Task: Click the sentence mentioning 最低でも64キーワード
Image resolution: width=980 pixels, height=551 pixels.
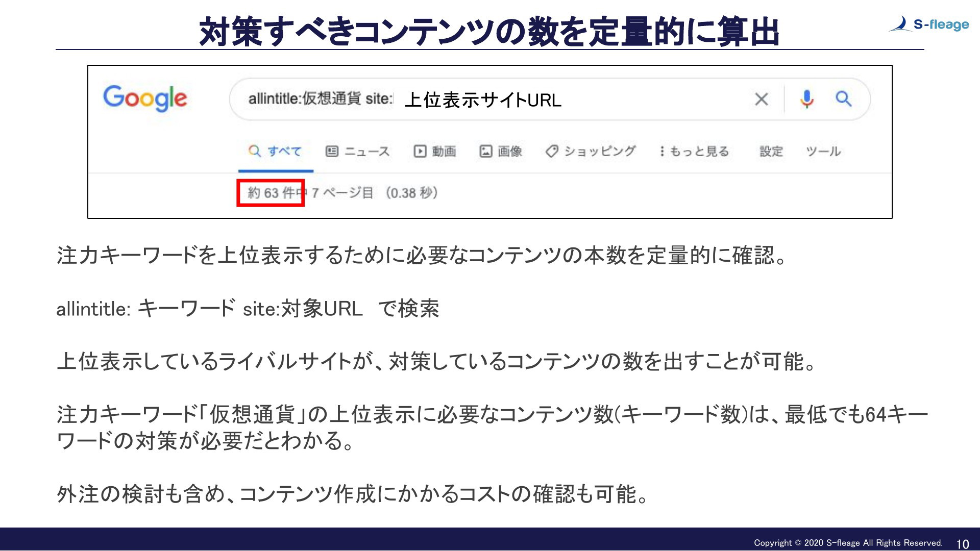Action: 492,428
